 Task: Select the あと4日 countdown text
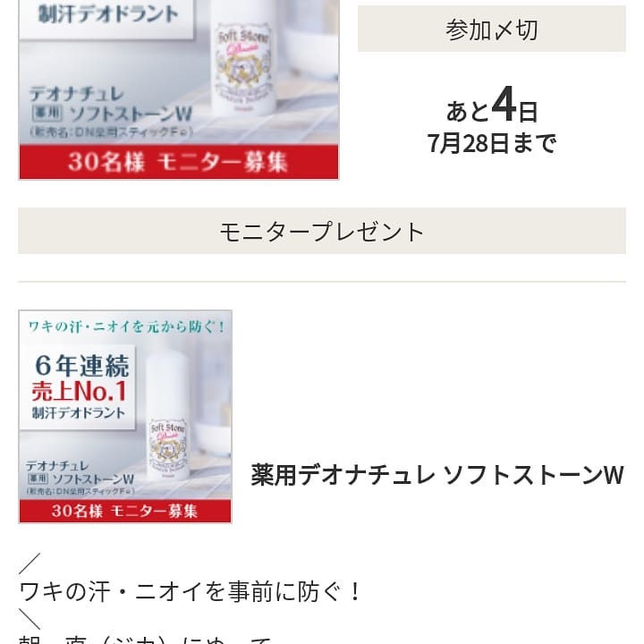pyautogui.click(x=492, y=106)
